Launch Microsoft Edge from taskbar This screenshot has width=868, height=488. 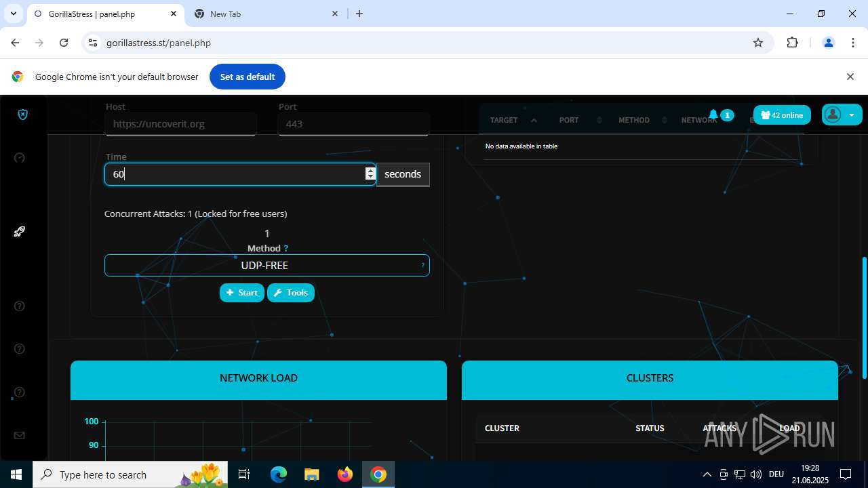click(279, 474)
